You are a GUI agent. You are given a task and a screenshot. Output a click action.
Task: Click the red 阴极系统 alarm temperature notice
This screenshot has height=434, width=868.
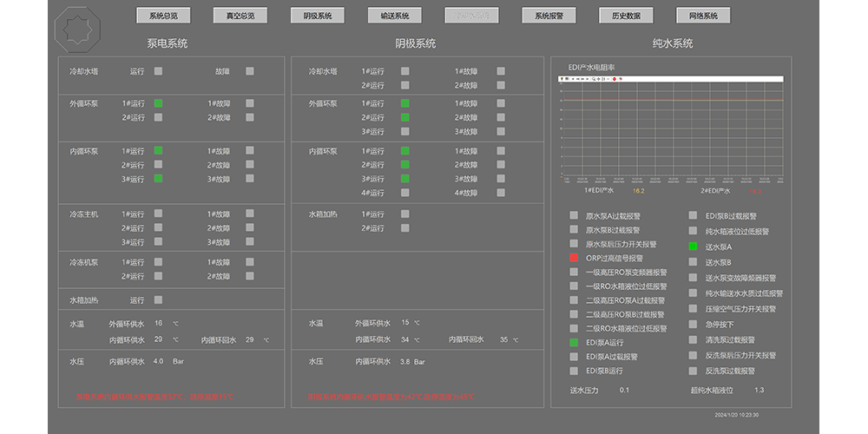point(391,397)
